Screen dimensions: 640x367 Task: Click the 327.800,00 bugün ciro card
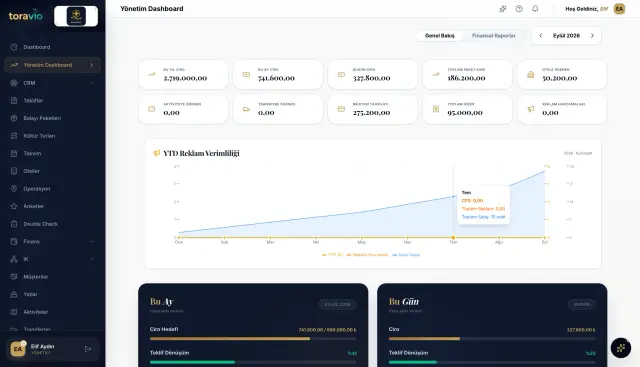pos(373,75)
